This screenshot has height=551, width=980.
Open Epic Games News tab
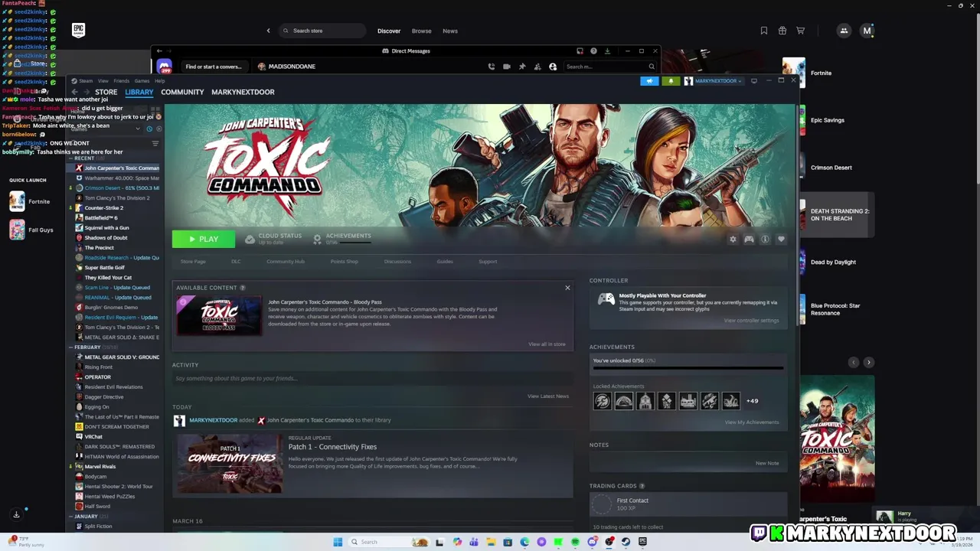pyautogui.click(x=450, y=31)
